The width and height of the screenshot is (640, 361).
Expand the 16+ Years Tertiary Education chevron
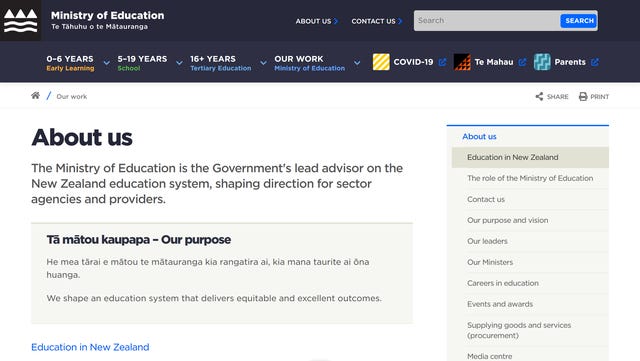[x=264, y=63]
